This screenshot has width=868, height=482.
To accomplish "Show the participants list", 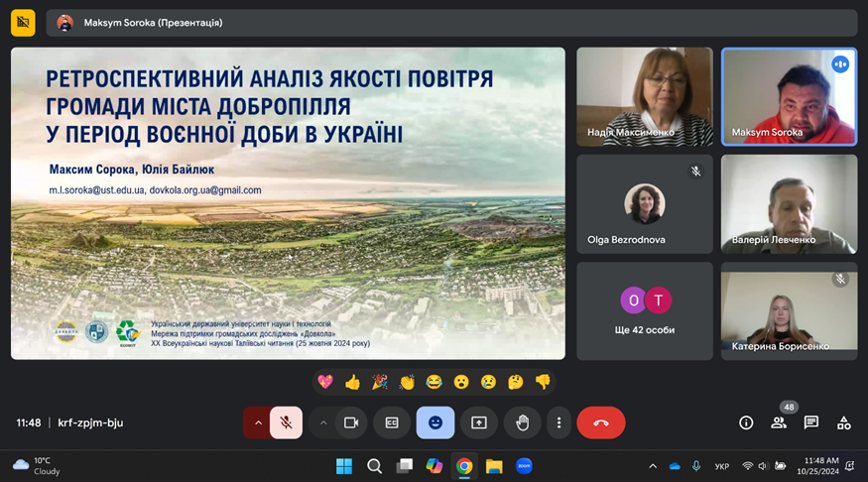I will pos(779,422).
